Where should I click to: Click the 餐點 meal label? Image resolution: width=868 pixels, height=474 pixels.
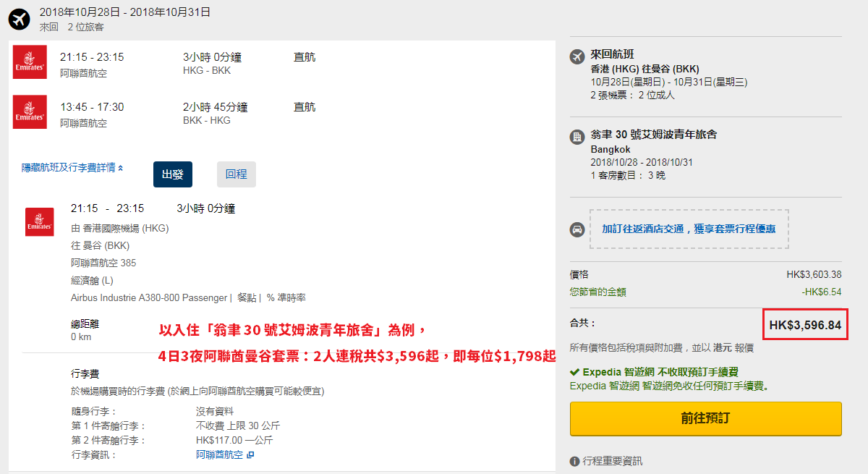[247, 297]
